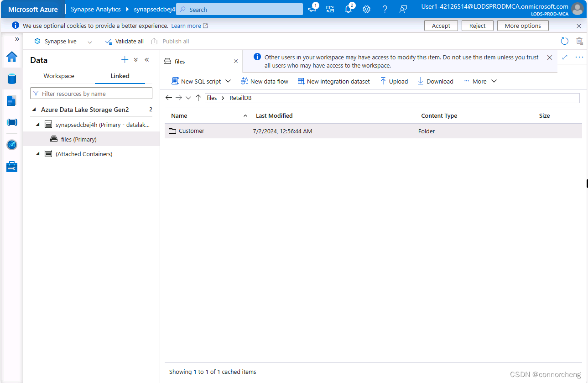Click the Upload button
Screen dimensions: 588x383
pos(394,81)
